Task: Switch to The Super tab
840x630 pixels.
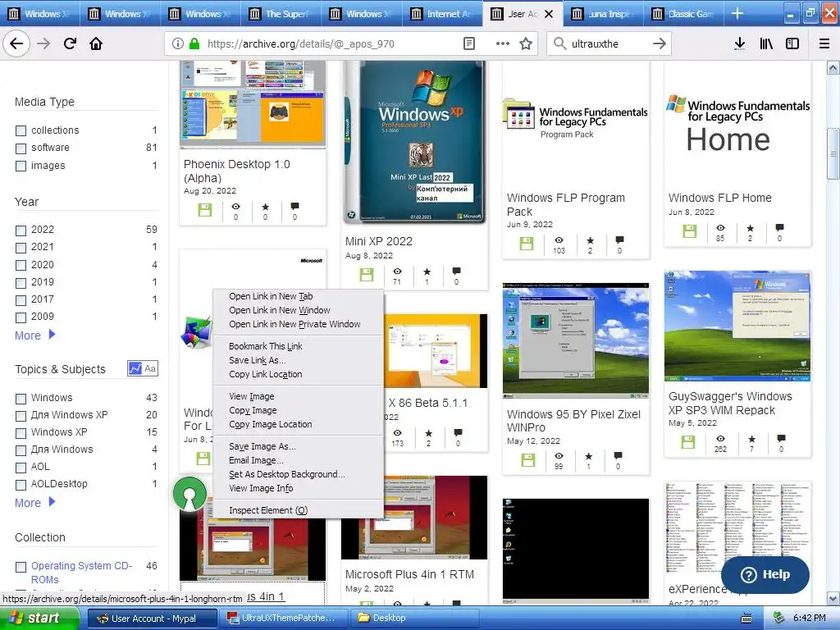Action: tap(281, 14)
